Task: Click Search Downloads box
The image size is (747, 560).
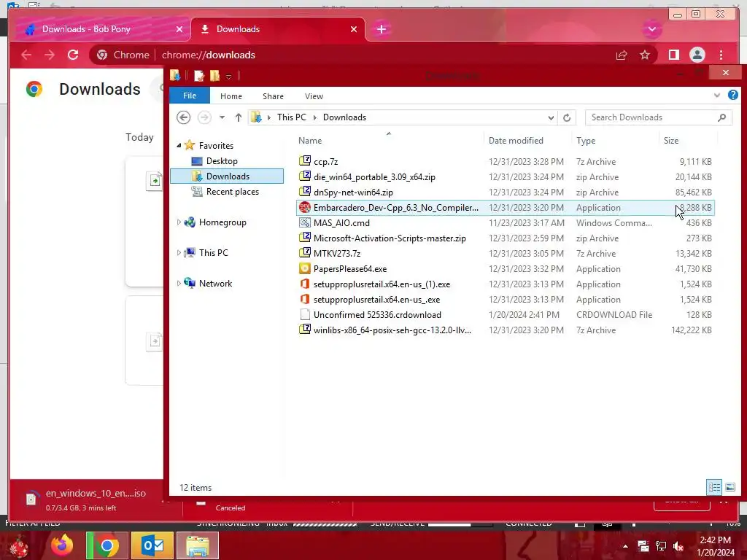Action: coord(659,117)
